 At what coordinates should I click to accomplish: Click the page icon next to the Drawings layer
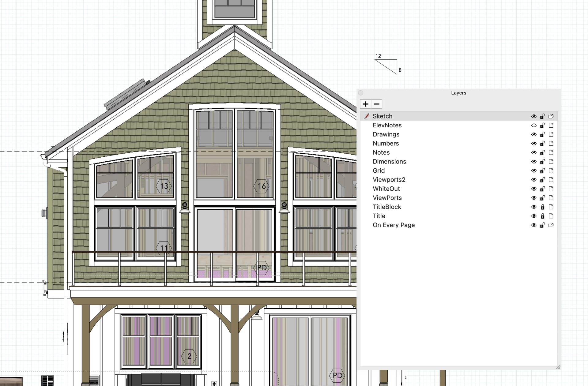551,134
